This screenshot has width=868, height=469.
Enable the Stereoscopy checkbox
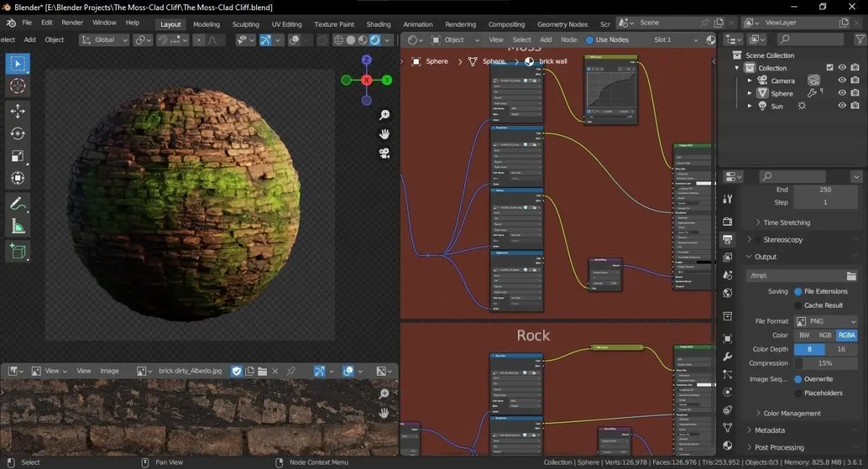(759, 240)
